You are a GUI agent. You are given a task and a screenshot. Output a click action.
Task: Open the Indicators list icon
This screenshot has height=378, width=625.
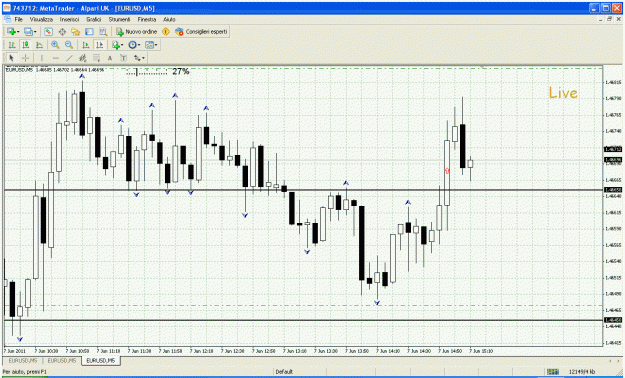pos(116,45)
